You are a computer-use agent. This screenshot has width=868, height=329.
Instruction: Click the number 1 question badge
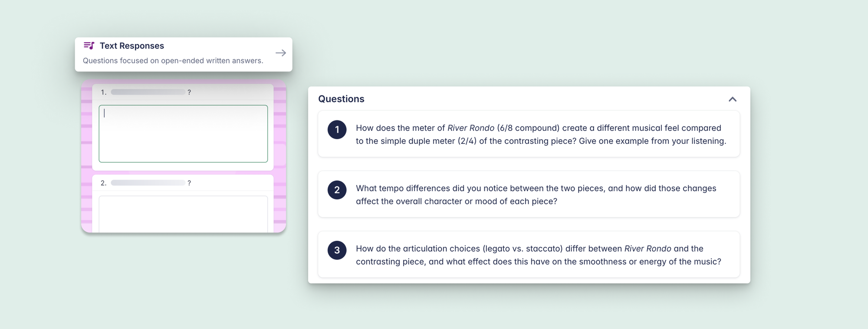[337, 130]
